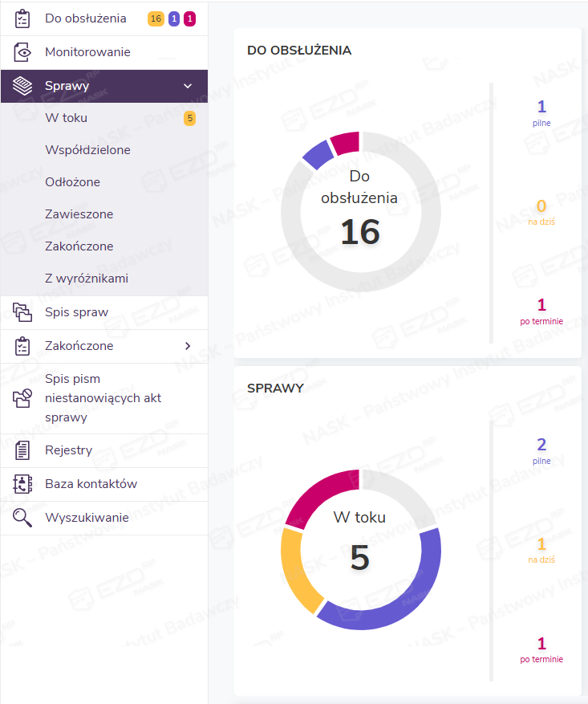
Task: Click the Sprawy stacked layers icon
Action: tap(22, 86)
